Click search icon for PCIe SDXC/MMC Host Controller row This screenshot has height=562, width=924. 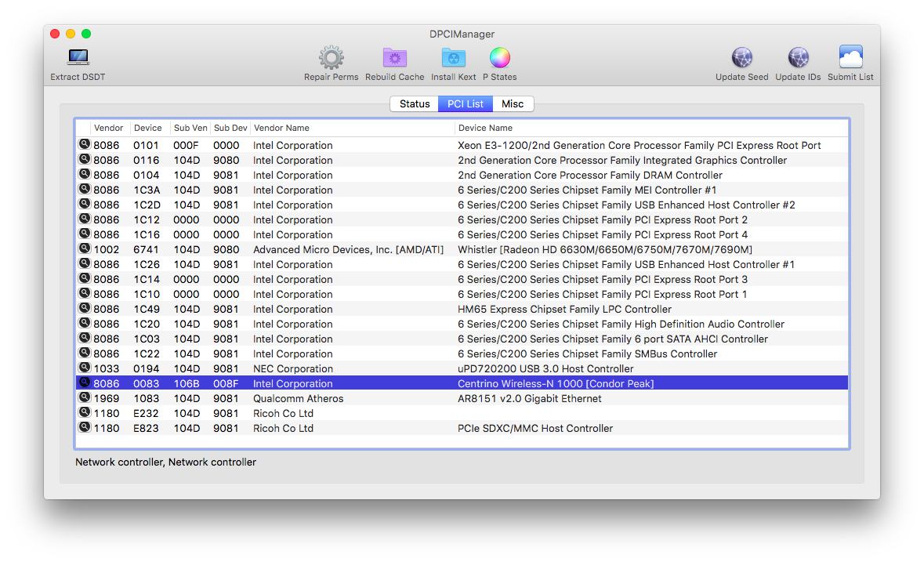click(x=85, y=427)
